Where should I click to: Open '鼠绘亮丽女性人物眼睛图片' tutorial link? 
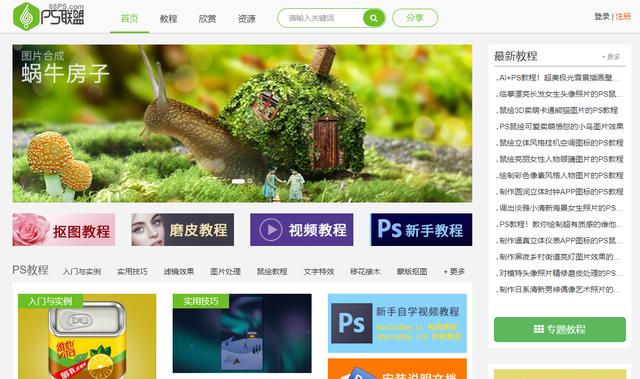(560, 159)
